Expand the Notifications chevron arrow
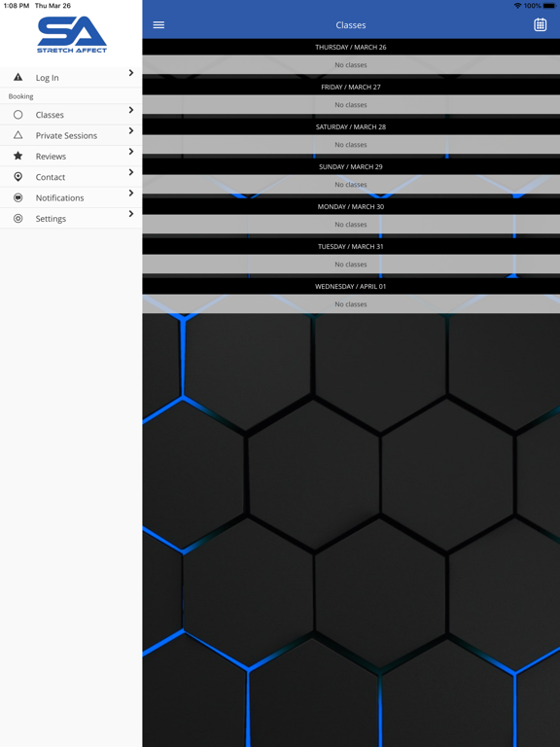 pyautogui.click(x=131, y=193)
